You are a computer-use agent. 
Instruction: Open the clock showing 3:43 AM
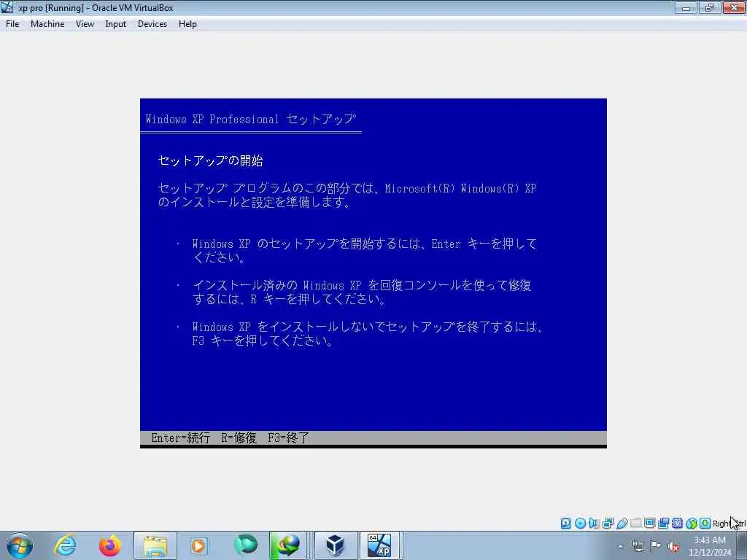(710, 546)
